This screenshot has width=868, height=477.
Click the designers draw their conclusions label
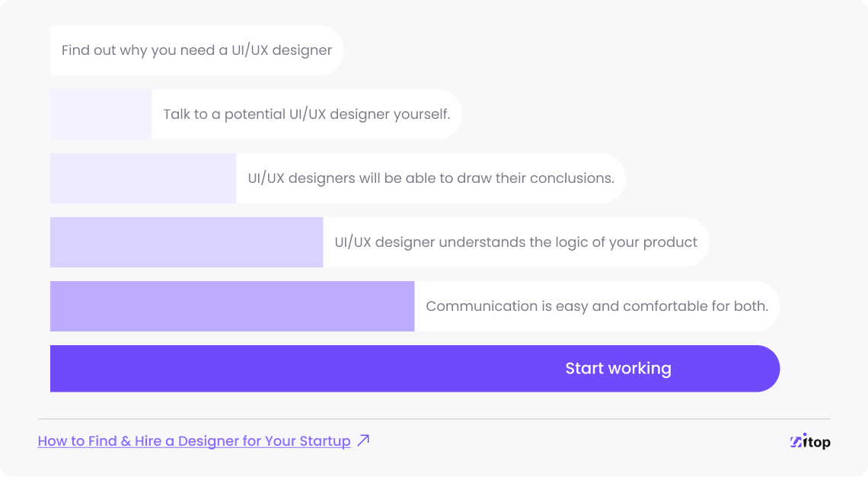[431, 178]
